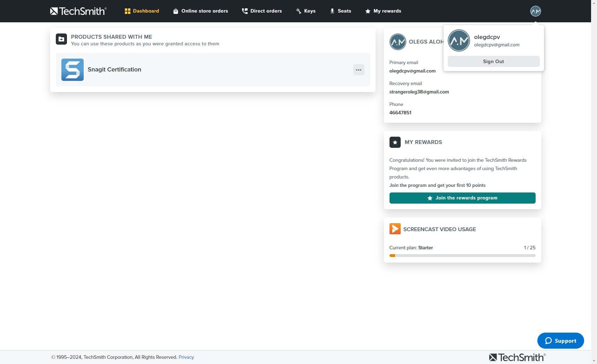Click the Online store orders bag icon
Image resolution: width=597 pixels, height=364 pixels.
[x=176, y=11]
